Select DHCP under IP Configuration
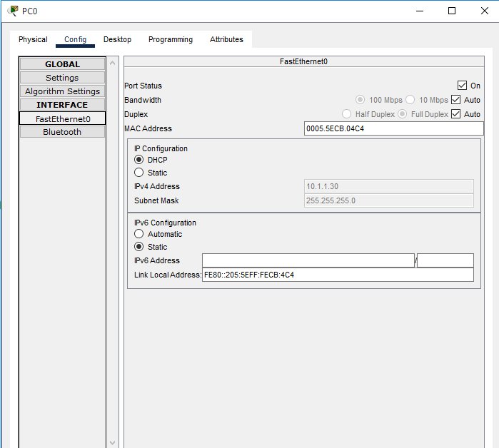 click(139, 160)
